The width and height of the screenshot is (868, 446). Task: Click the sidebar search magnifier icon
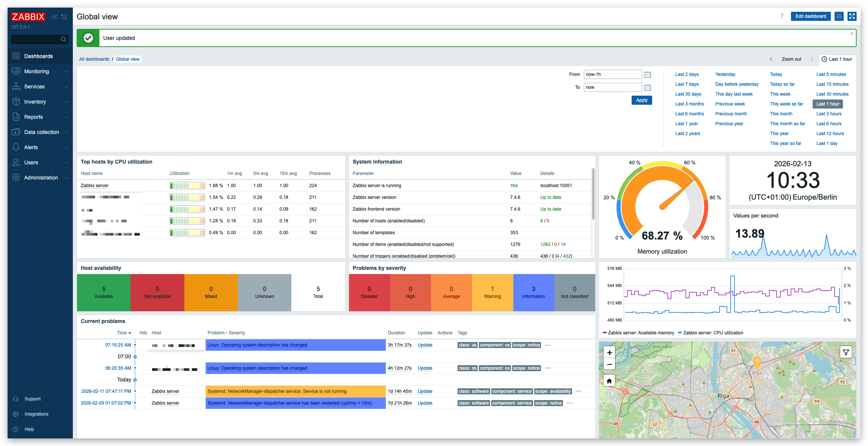point(64,39)
